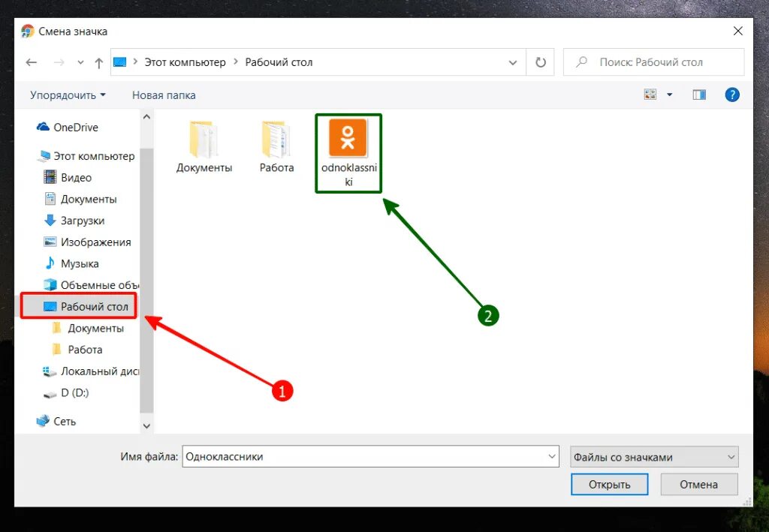Select OneDrive in the navigation pane
This screenshot has width=769, height=532.
(x=67, y=128)
